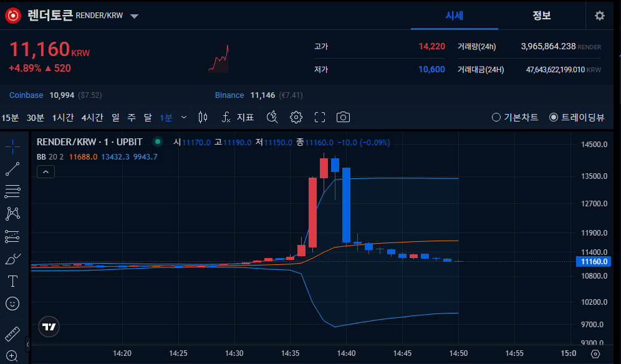Select the 1시간 timeframe
Viewport: 621px width, 364px height.
pyautogui.click(x=63, y=117)
